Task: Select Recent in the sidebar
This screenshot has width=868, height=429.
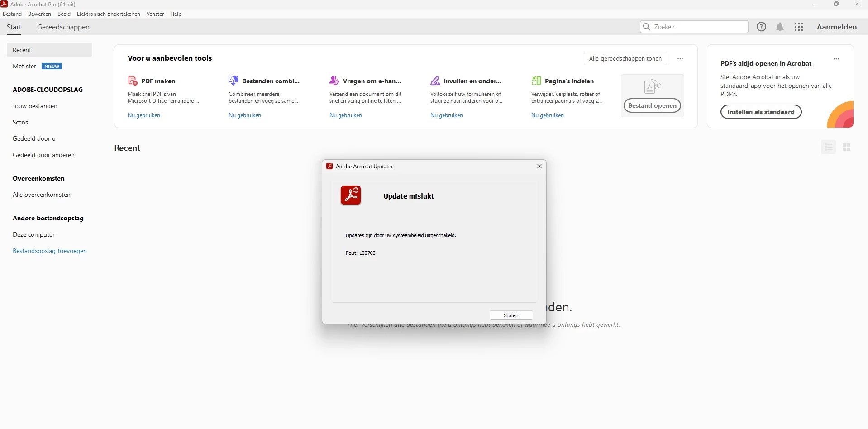Action: 49,50
